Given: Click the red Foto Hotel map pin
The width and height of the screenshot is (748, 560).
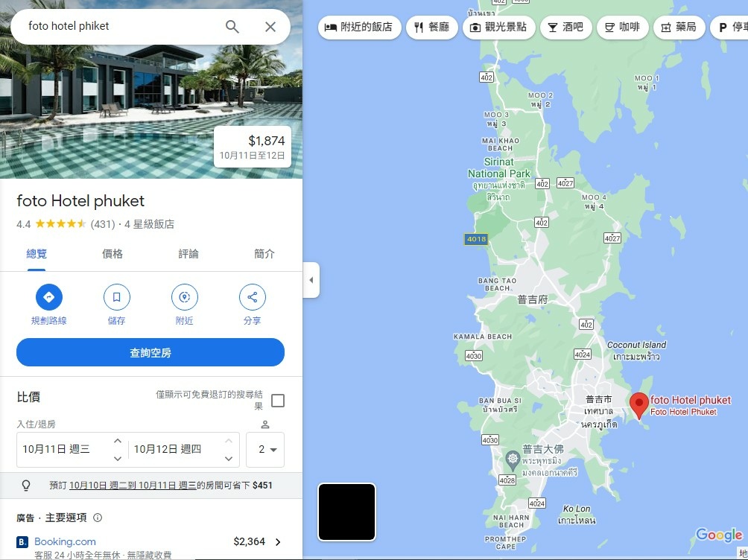Looking at the screenshot, I should (639, 406).
